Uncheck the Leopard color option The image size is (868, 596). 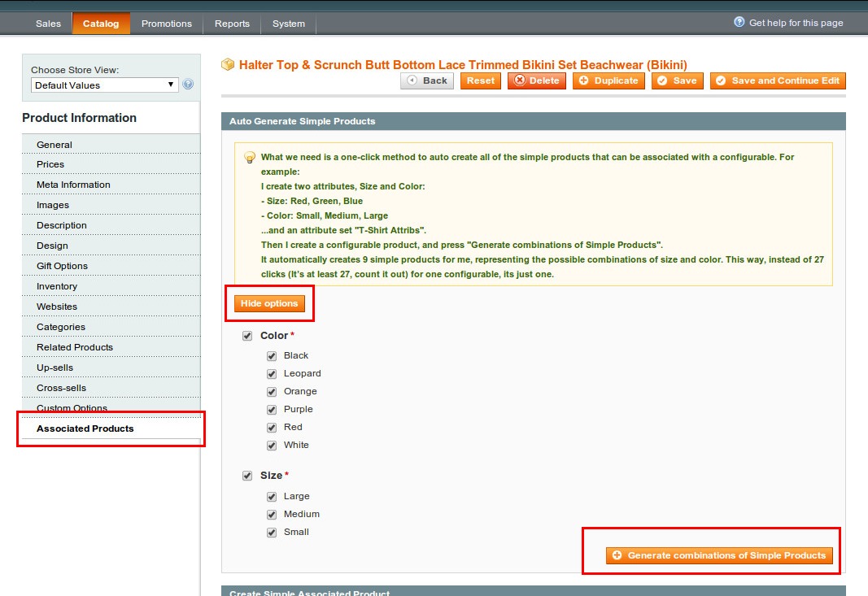pyautogui.click(x=271, y=374)
